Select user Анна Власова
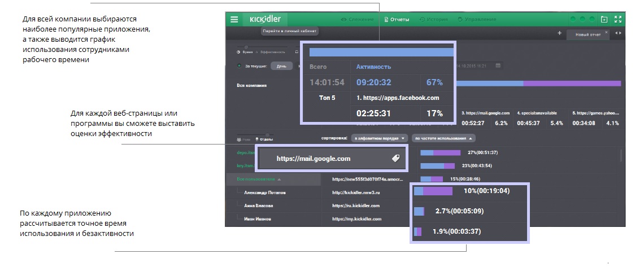The image size is (644, 267). (x=259, y=205)
